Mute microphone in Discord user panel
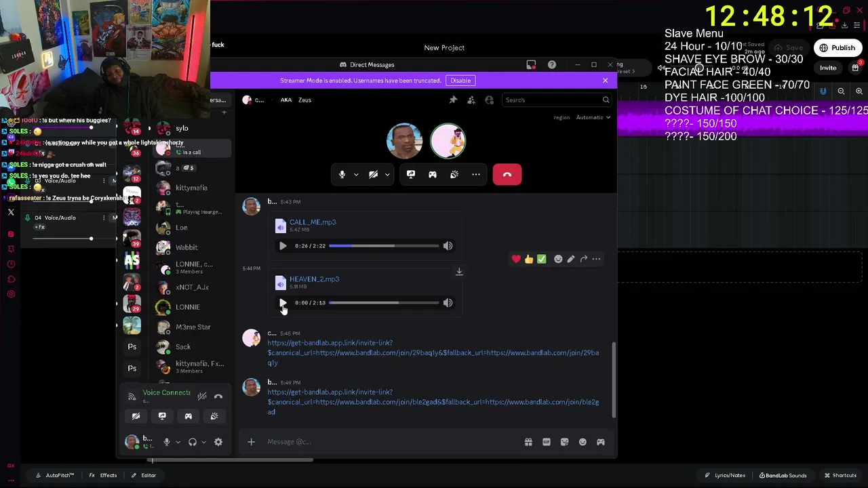868x488 pixels. (167, 442)
